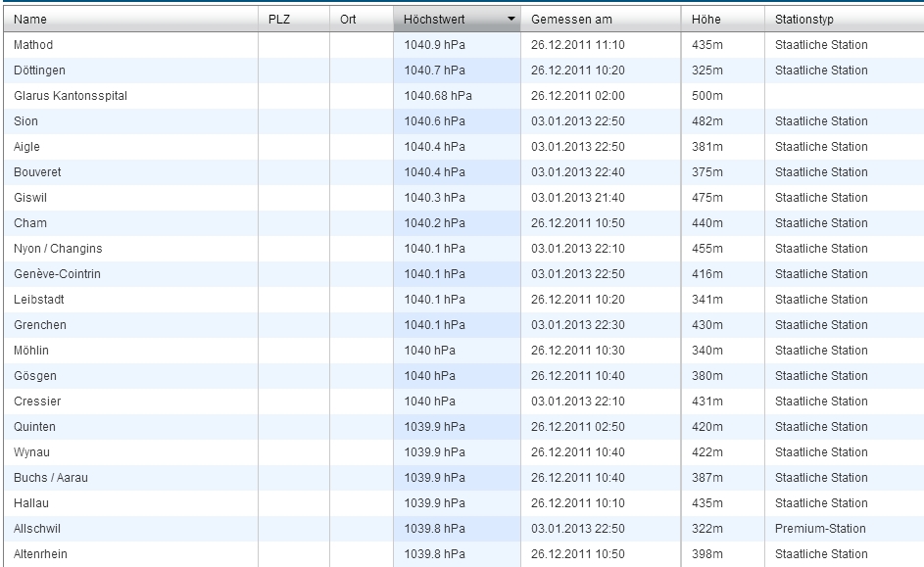924x567 pixels.
Task: Select the Cressier station name
Action: point(37,401)
